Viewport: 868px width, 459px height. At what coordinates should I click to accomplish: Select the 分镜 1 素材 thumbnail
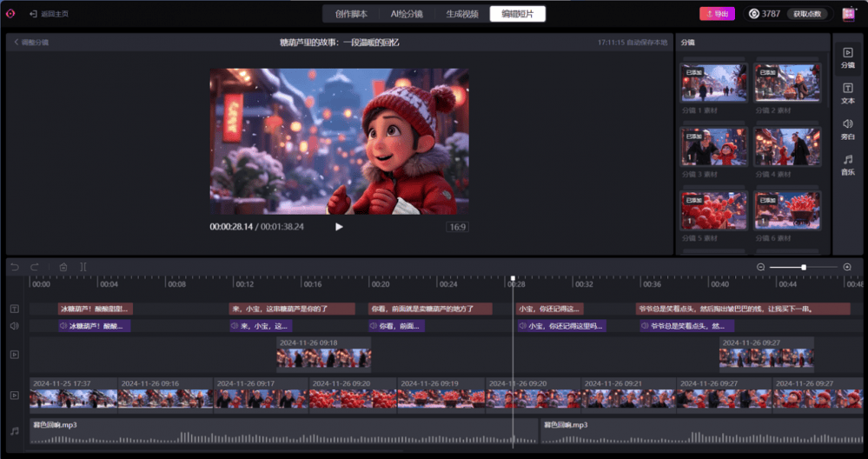point(713,83)
